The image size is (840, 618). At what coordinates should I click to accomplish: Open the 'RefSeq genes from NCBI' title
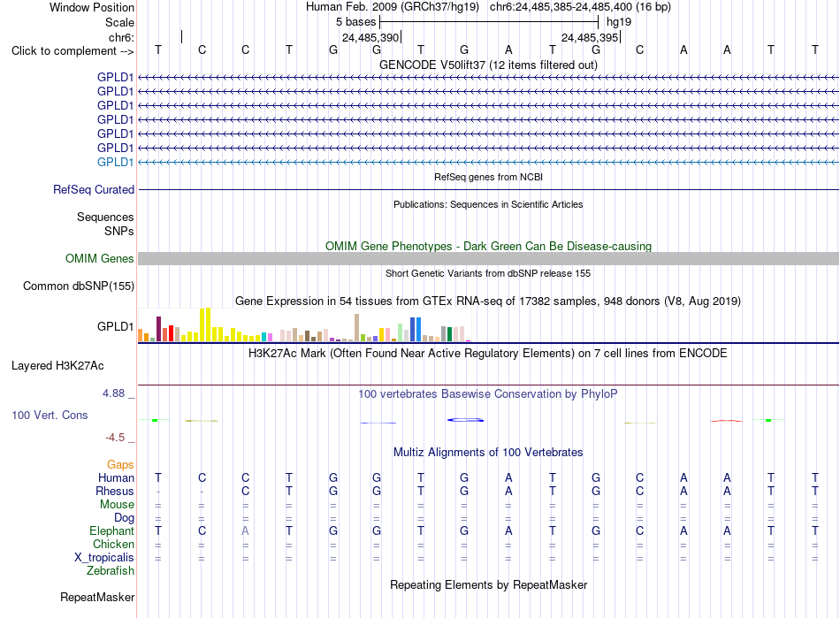tap(488, 177)
